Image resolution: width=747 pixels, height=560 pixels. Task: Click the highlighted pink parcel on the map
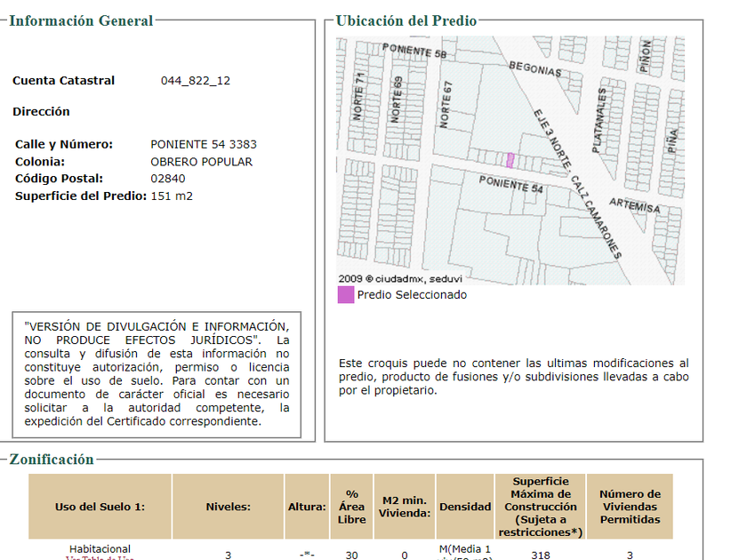pos(510,161)
